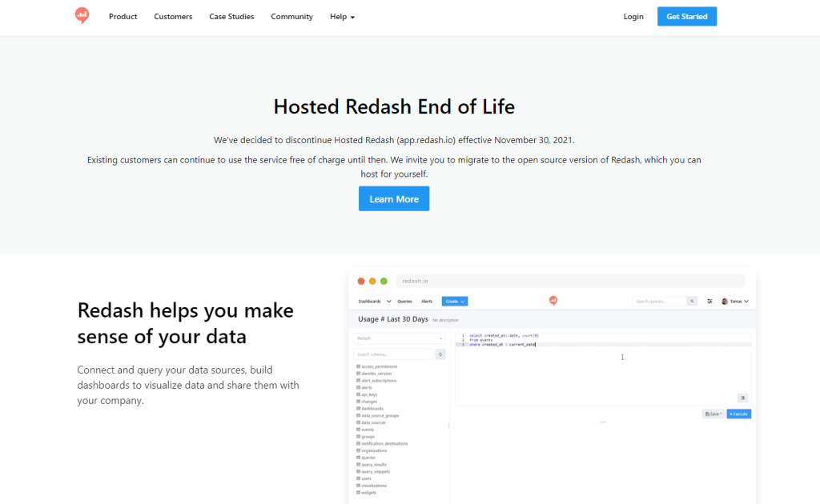Click the table icon beside changes
Screen dimensions: 820x504
[x=358, y=402]
